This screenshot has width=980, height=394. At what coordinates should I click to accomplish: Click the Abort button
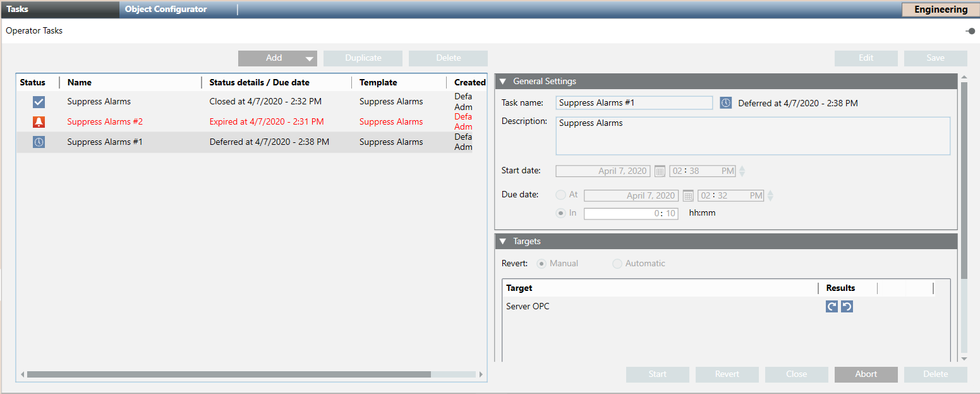866,374
